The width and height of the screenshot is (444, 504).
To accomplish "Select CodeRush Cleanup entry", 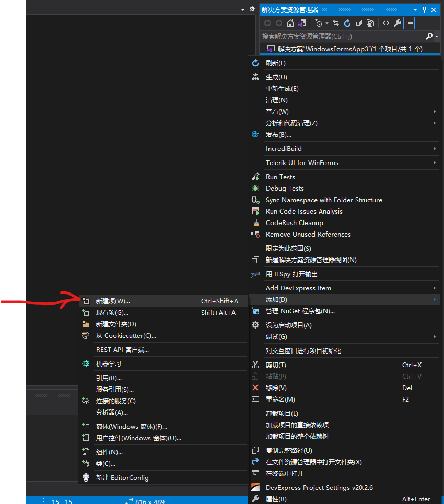I will pyautogui.click(x=344, y=222).
